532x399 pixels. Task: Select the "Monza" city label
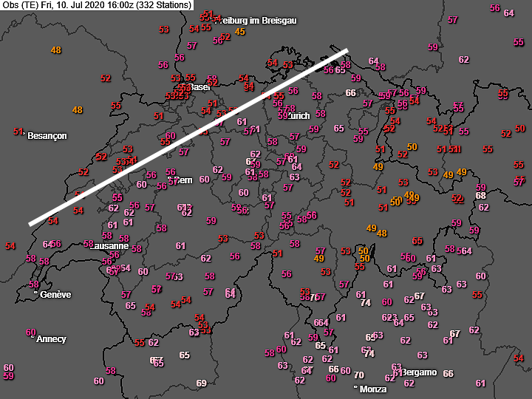point(373,389)
